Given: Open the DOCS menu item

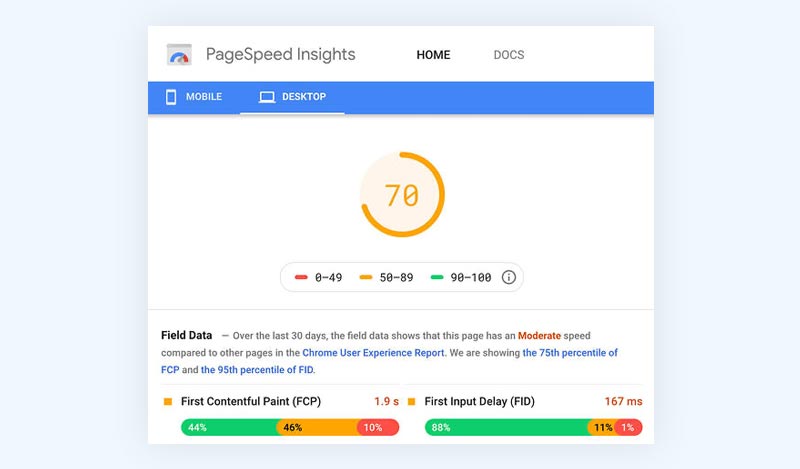Looking at the screenshot, I should tap(509, 55).
